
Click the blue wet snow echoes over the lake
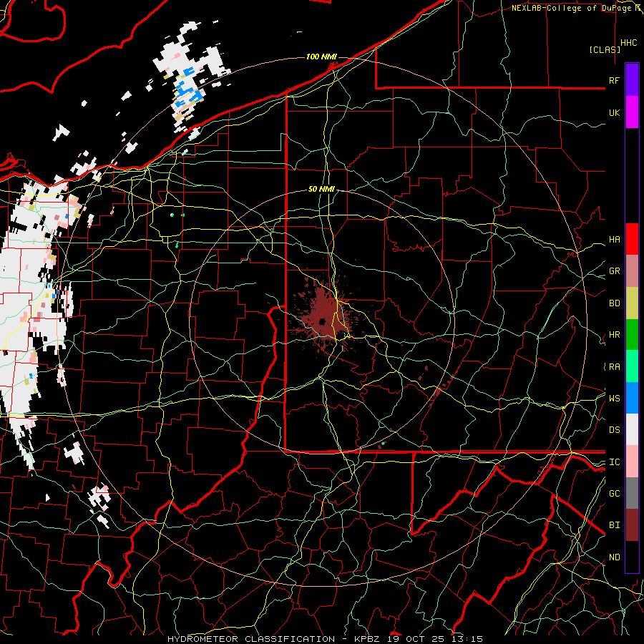188,91
